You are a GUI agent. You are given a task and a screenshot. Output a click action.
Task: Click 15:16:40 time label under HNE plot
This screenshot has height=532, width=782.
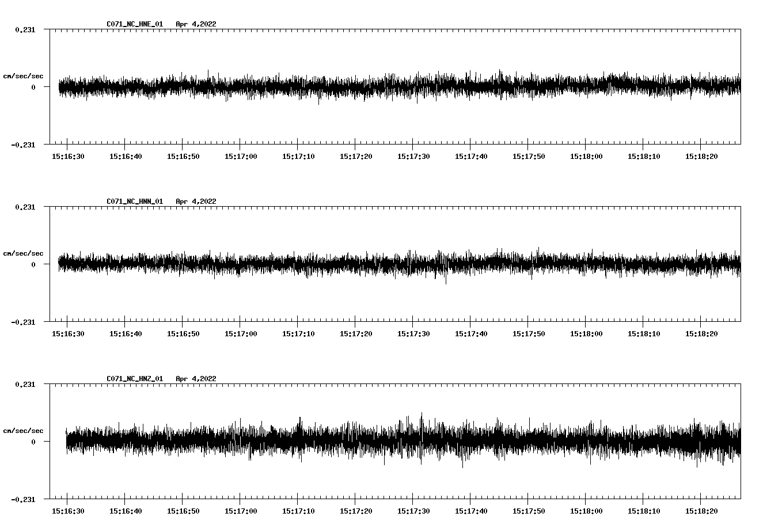pos(126,157)
